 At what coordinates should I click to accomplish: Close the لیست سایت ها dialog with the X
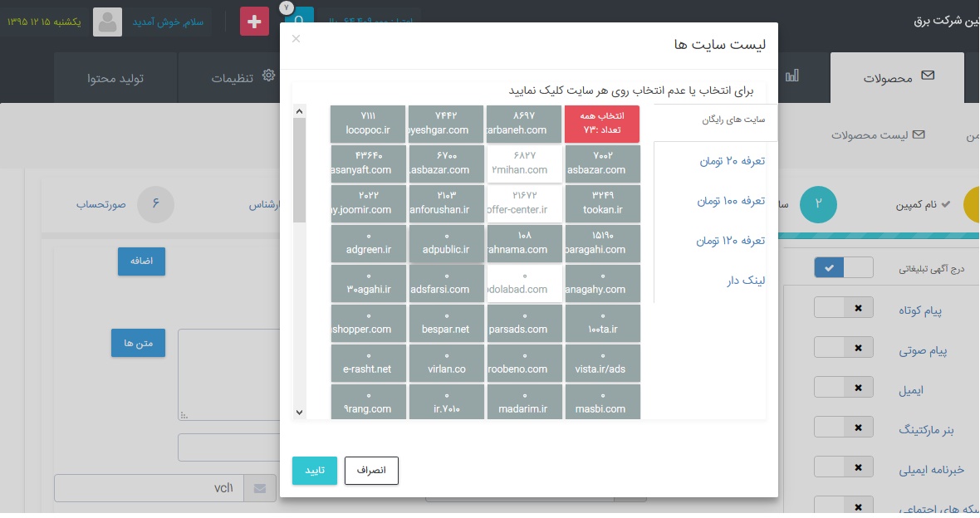296,39
